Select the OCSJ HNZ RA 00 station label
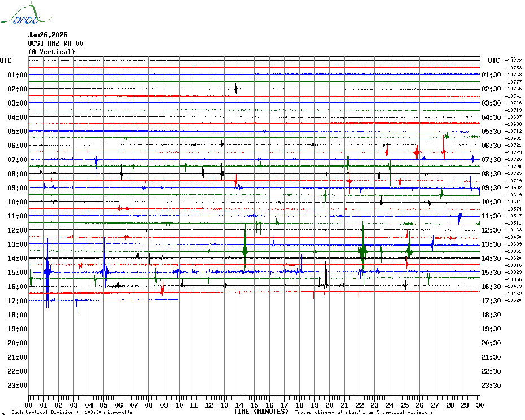The width and height of the screenshot is (525, 420). [x=55, y=43]
